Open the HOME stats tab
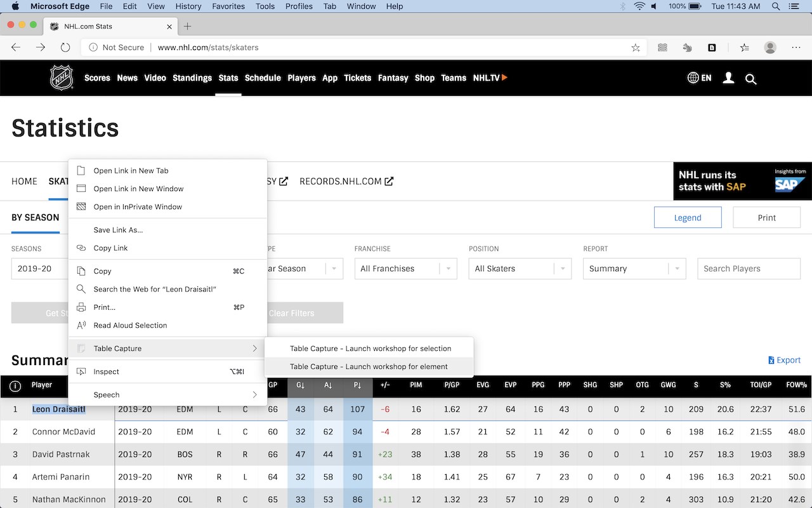 pos(24,181)
